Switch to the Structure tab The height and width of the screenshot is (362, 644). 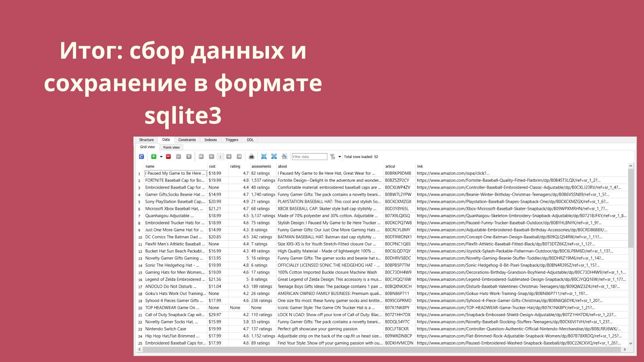(x=146, y=140)
